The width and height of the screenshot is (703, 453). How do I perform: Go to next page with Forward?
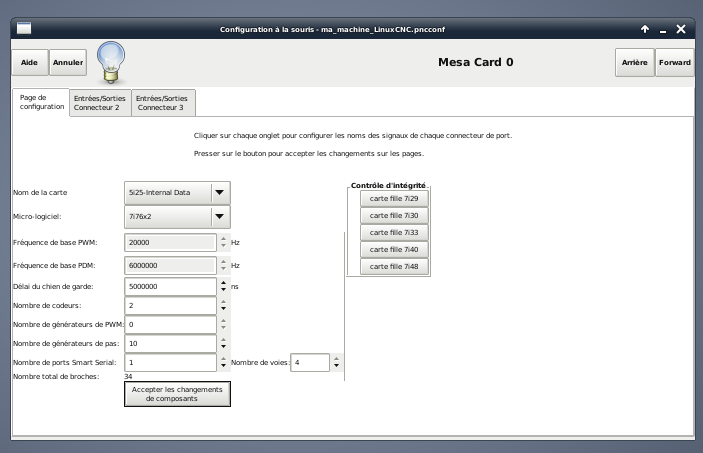(x=674, y=62)
